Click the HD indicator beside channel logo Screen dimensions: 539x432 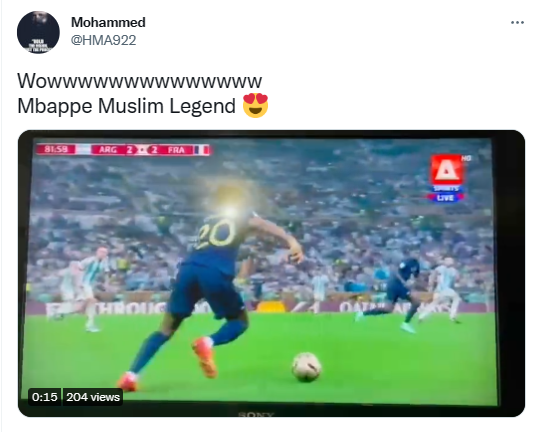466,158
